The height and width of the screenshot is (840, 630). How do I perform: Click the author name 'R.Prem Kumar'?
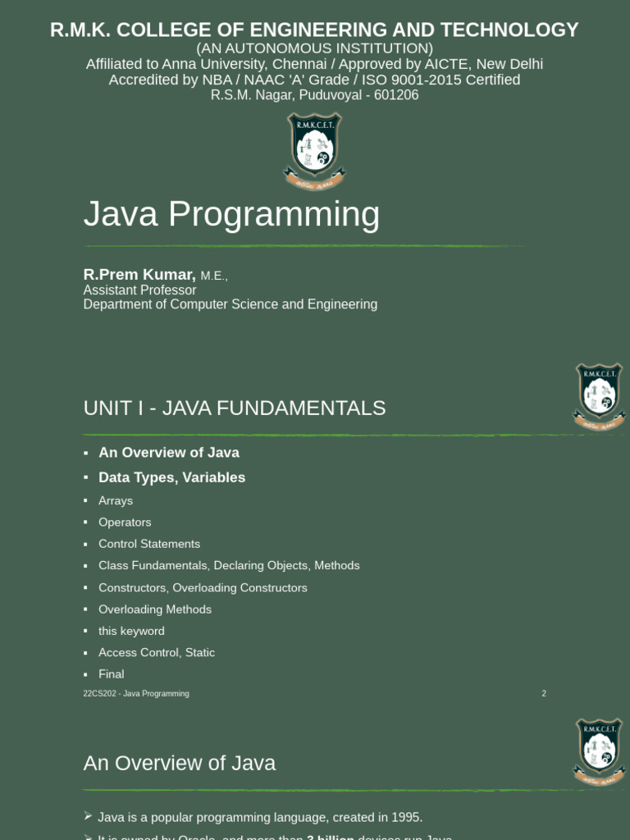(x=139, y=274)
